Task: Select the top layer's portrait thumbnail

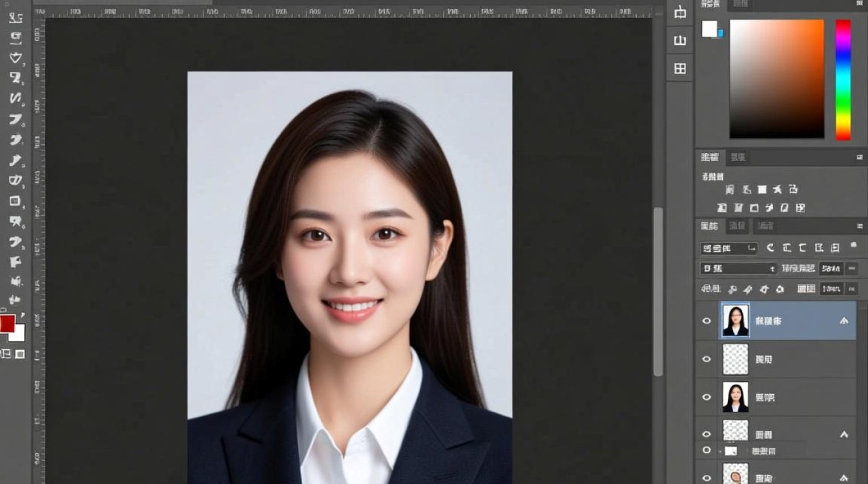Action: 736,321
